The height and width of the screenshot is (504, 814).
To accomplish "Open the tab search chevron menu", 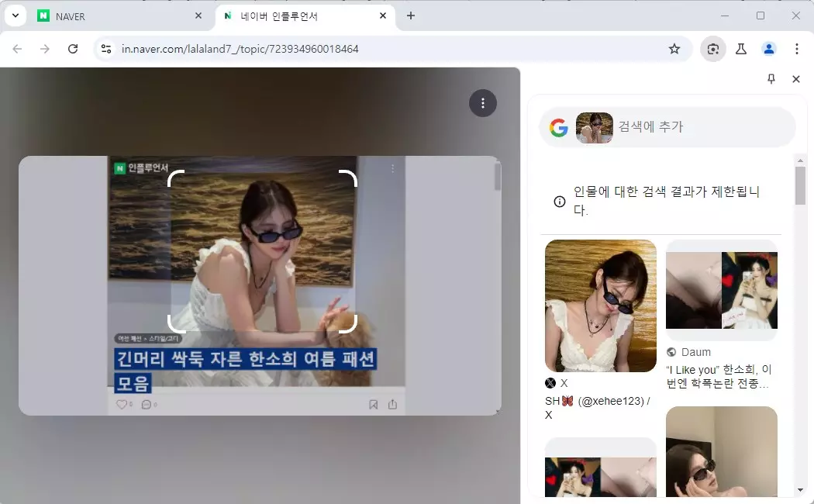I will click(x=15, y=15).
